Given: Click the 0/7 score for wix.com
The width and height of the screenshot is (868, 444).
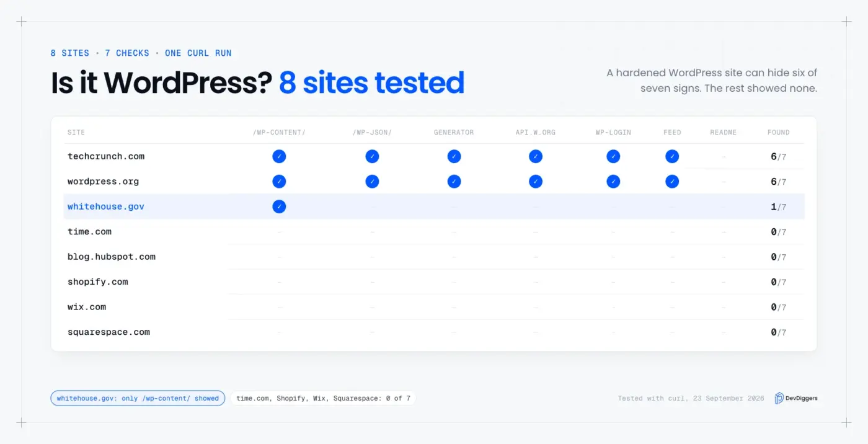Looking at the screenshot, I should [x=779, y=307].
